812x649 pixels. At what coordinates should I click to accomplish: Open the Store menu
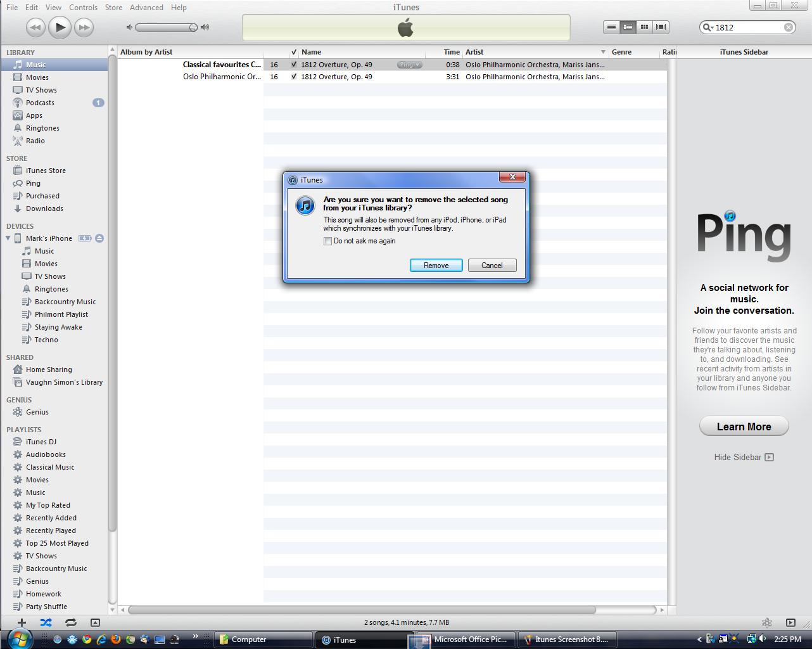(x=113, y=8)
